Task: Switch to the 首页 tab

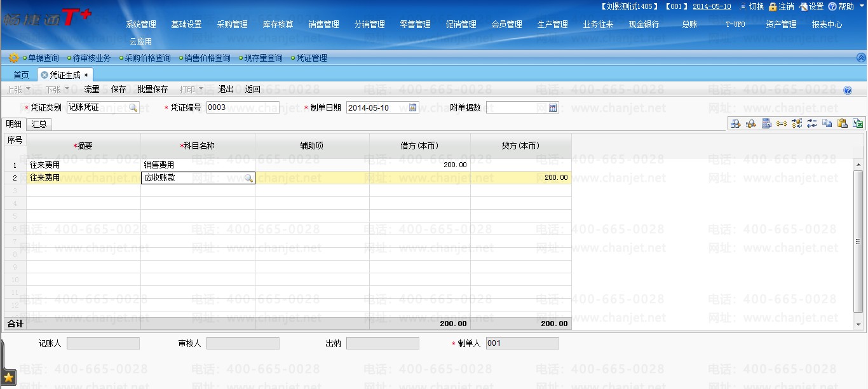Action: click(x=21, y=75)
